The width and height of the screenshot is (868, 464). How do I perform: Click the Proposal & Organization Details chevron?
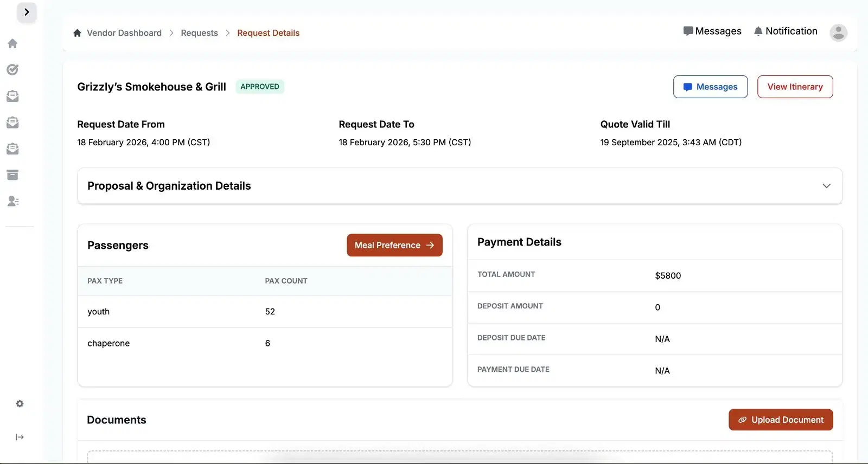[826, 186]
